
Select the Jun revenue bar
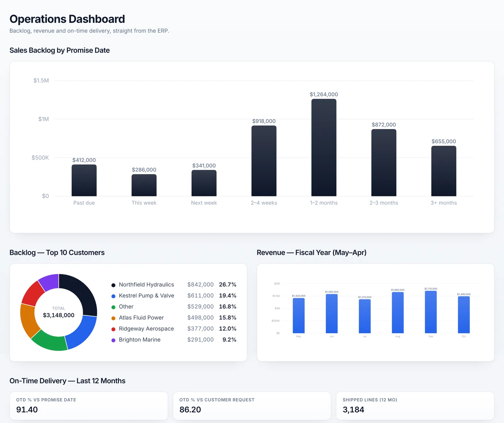332,313
